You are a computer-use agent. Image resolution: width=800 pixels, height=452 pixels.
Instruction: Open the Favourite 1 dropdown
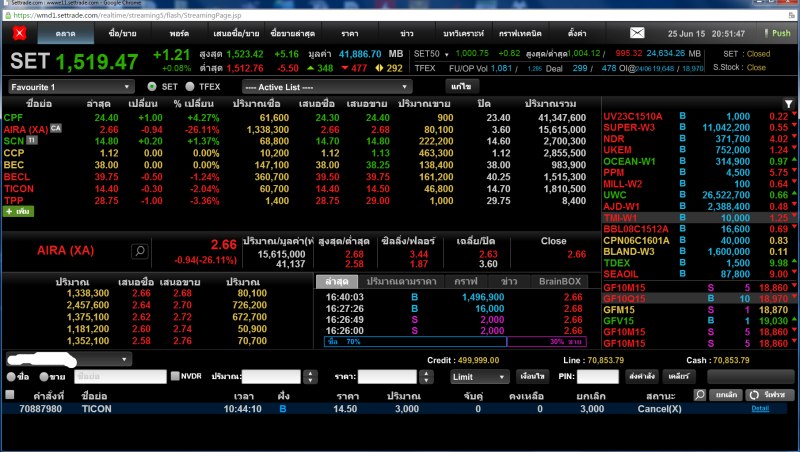pyautogui.click(x=71, y=87)
